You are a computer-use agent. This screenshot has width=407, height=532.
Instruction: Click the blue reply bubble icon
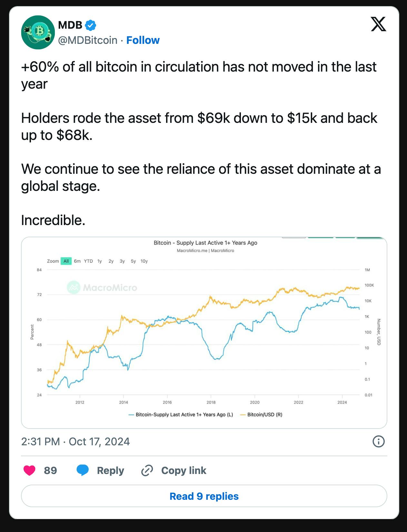[x=83, y=471]
